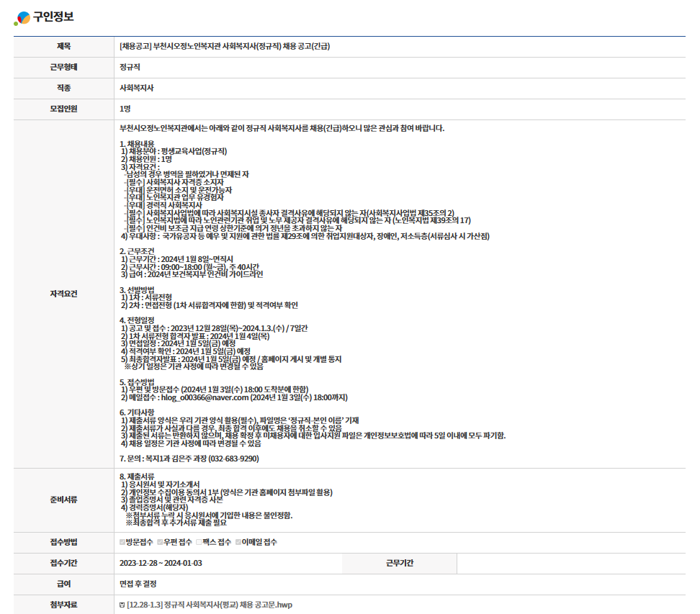
Task: Click the 첨부자료 row header
Action: (63, 605)
